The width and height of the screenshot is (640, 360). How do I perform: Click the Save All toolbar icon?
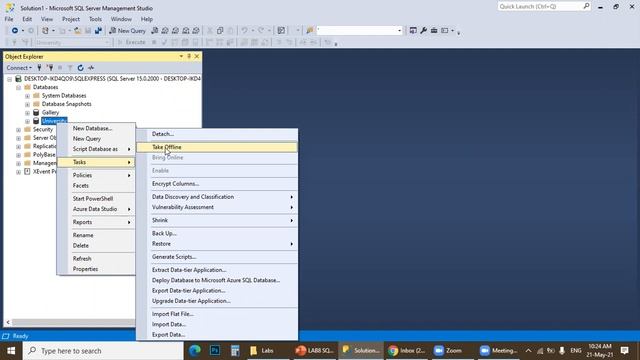[x=98, y=31]
